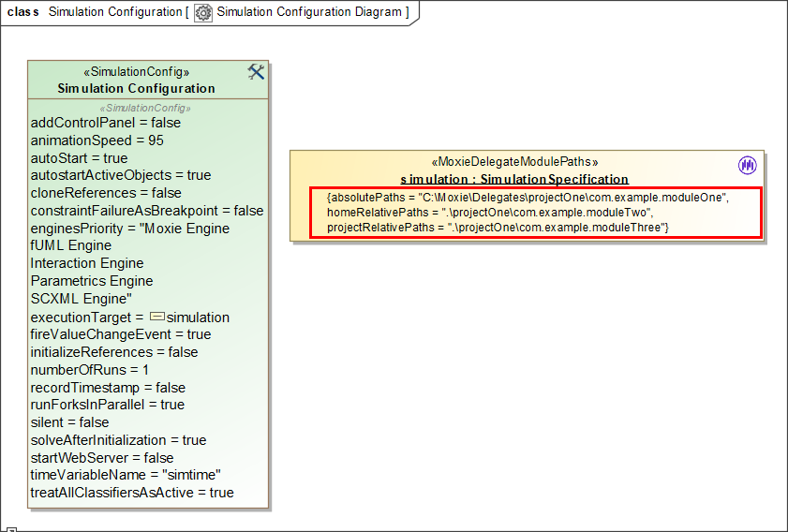Click the silent = false property
The image size is (788, 532).
[x=70, y=422]
